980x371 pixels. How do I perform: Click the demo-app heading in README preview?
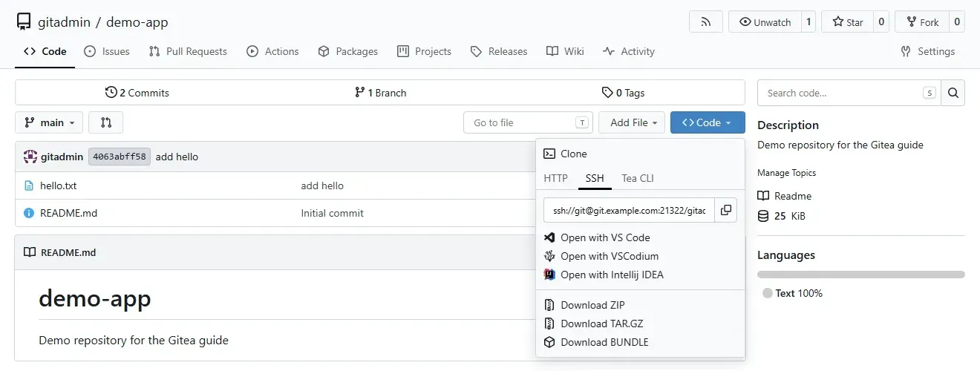95,298
